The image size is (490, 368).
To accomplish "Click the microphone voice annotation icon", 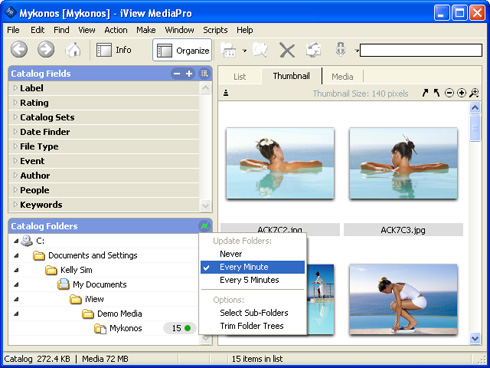I will [340, 49].
